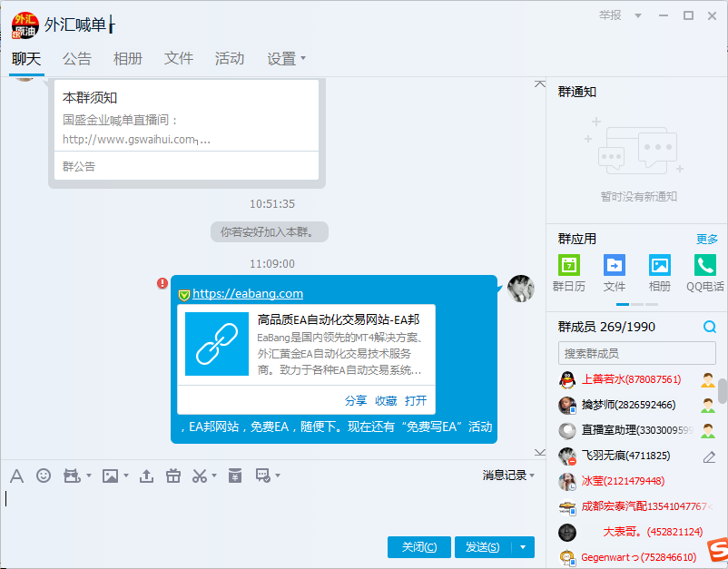Viewport: 728px width, 569px height.
Task: Click the gift box icon
Action: (x=173, y=476)
